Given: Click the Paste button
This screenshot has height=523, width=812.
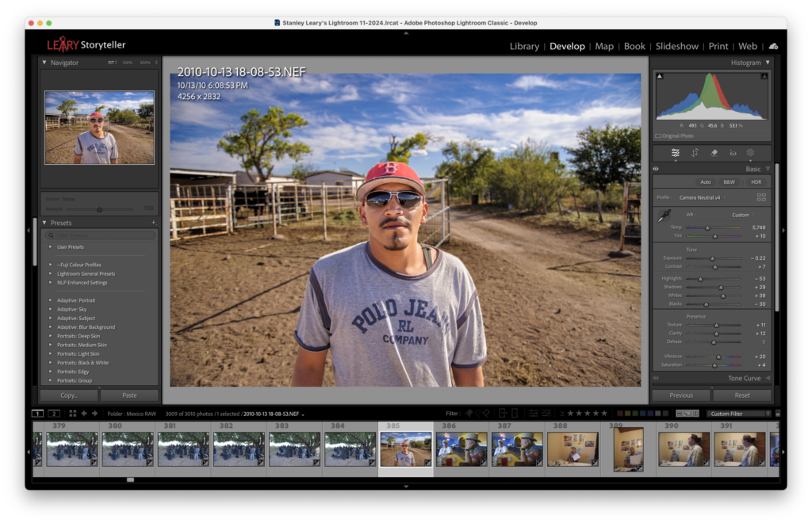Looking at the screenshot, I should click(129, 395).
